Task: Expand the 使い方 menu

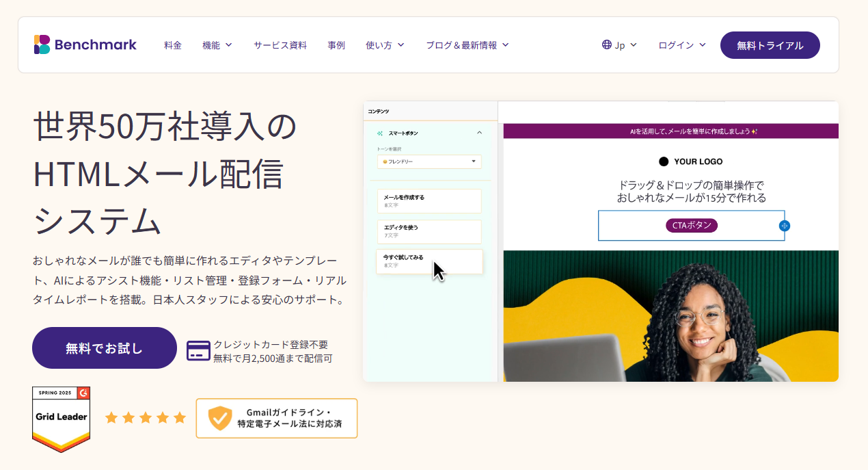Action: (x=385, y=45)
